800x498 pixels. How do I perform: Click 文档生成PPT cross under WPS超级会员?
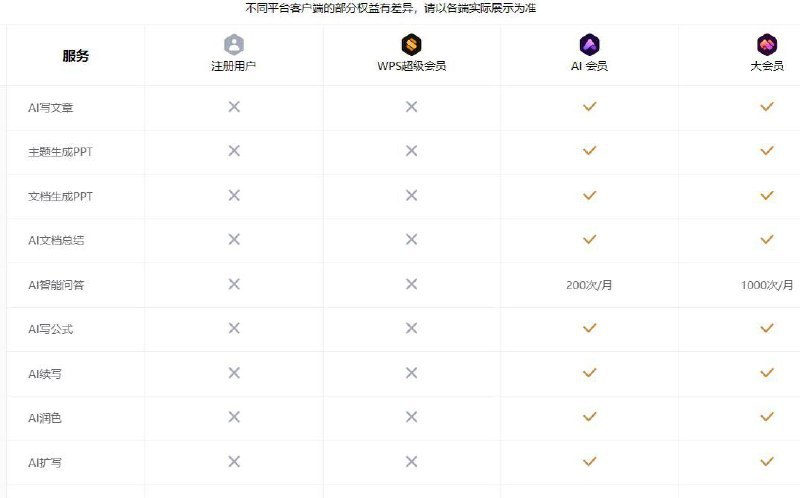(x=411, y=195)
